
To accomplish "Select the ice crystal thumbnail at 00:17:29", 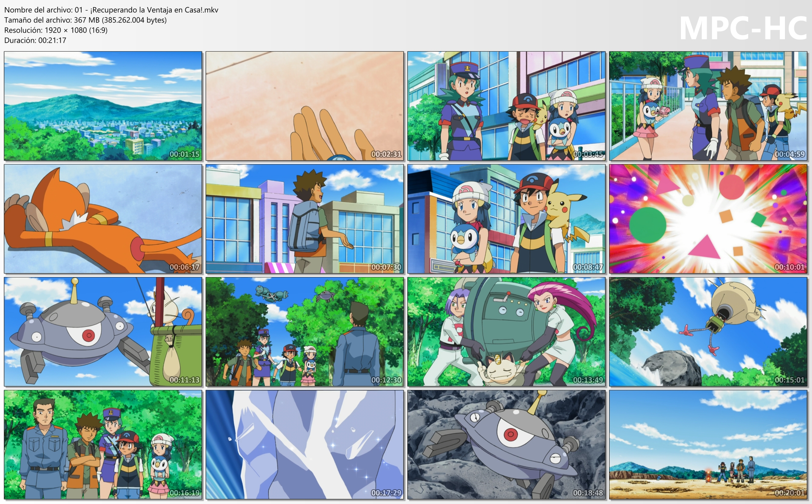I will point(304,444).
